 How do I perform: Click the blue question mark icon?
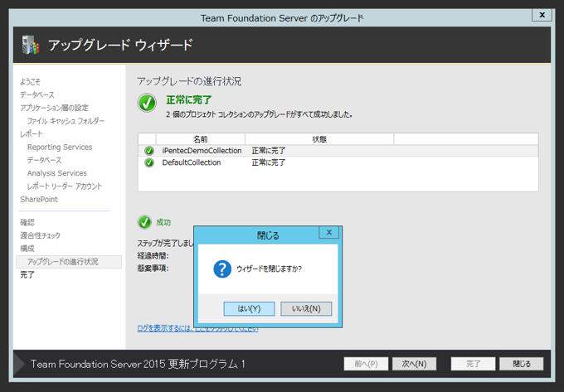pyautogui.click(x=222, y=269)
